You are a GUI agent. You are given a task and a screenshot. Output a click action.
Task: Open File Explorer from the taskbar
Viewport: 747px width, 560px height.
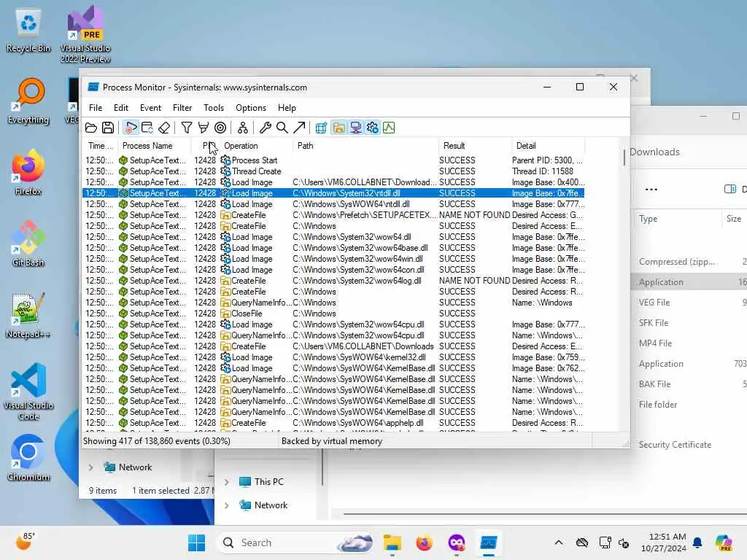click(x=392, y=542)
